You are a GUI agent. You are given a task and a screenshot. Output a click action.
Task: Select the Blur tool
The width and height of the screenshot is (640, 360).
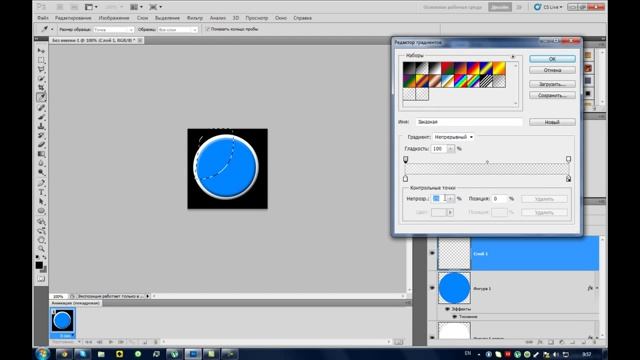click(x=41, y=163)
